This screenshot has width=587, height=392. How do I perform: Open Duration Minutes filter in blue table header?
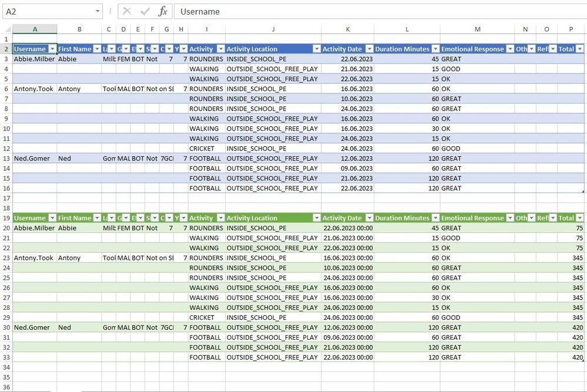[x=435, y=49]
